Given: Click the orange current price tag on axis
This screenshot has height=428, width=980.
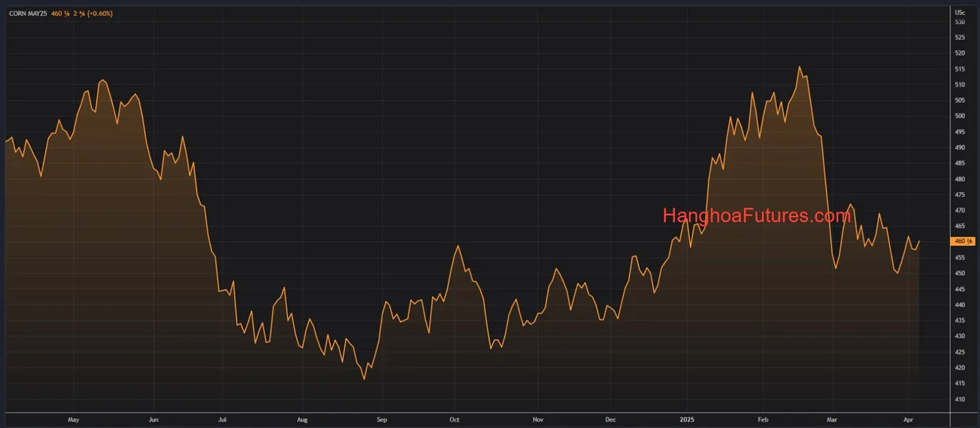Looking at the screenshot, I should 963,241.
